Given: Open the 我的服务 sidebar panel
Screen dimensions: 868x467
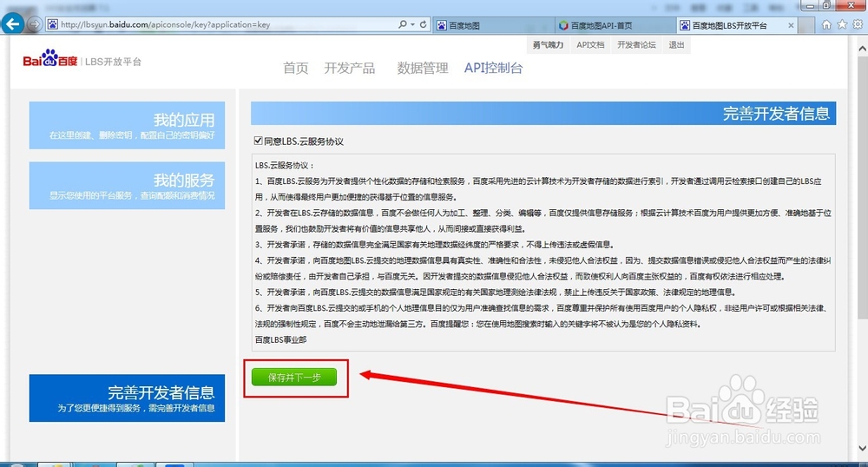Looking at the screenshot, I should point(127,186).
